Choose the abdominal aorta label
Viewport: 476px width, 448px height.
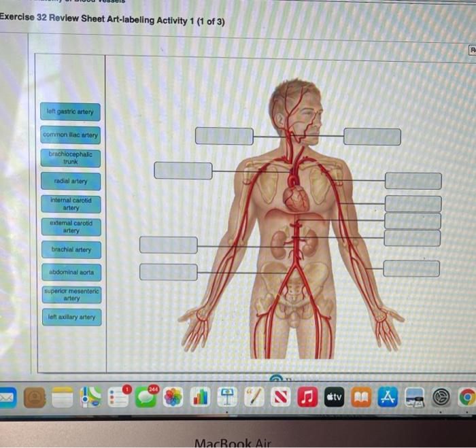point(71,272)
